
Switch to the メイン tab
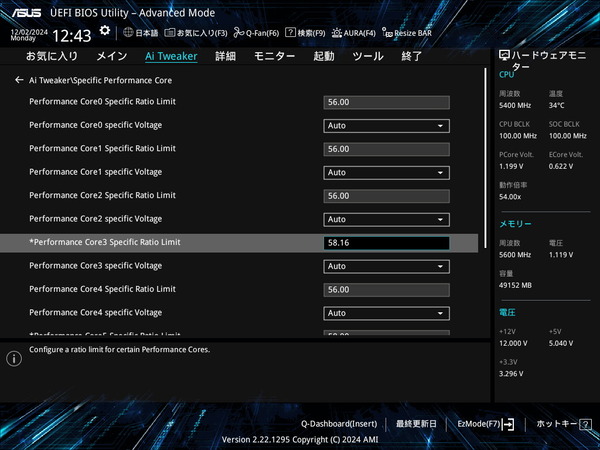click(x=111, y=56)
